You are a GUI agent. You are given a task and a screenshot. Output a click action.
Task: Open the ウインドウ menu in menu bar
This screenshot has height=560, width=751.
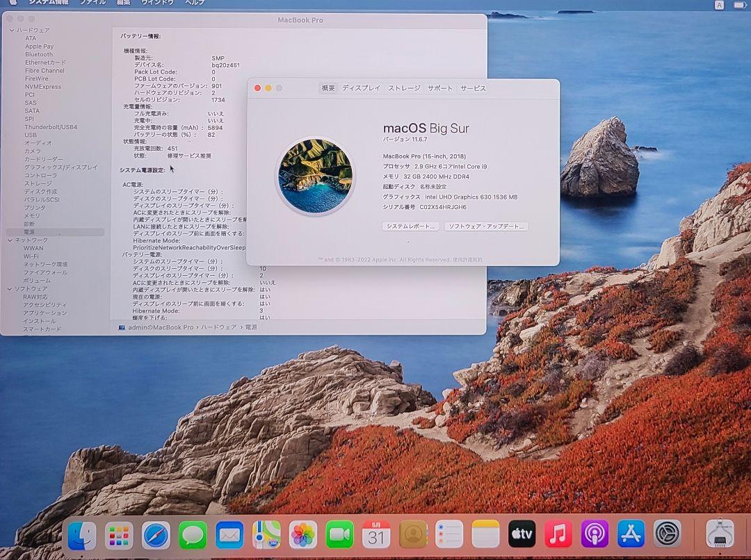pos(158,3)
